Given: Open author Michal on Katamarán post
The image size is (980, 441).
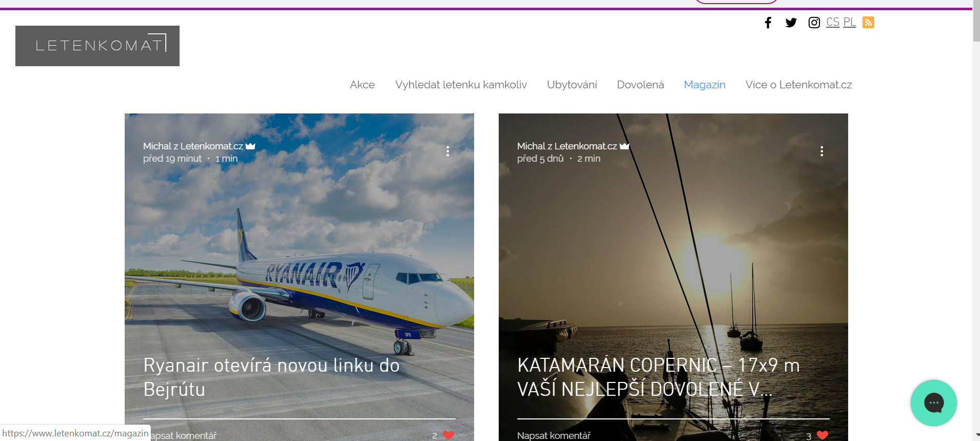Looking at the screenshot, I should click(x=567, y=146).
